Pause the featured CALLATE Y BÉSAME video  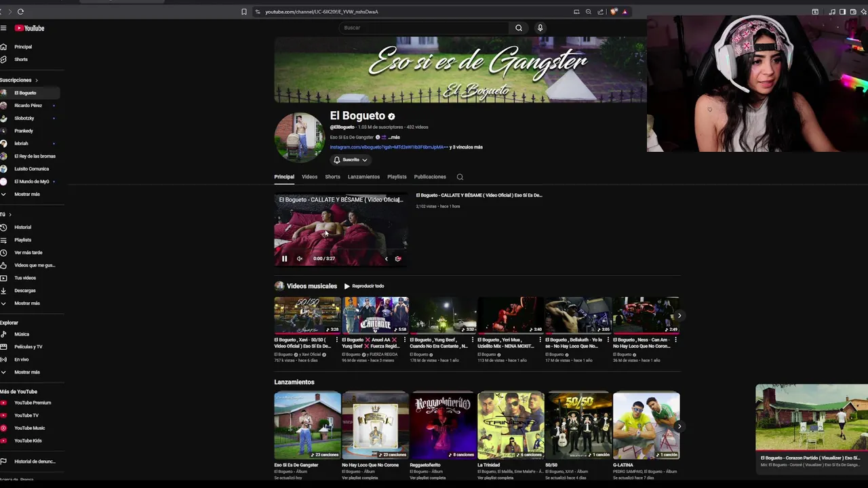click(x=285, y=258)
